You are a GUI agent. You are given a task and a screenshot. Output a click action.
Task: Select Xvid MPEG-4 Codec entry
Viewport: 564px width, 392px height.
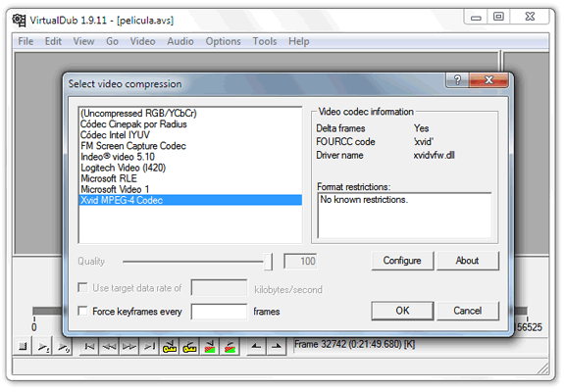click(x=190, y=200)
